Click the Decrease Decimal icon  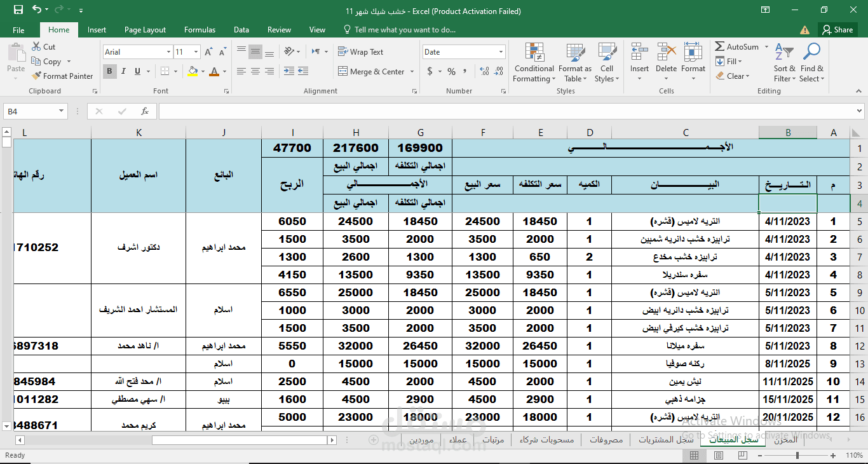point(499,71)
